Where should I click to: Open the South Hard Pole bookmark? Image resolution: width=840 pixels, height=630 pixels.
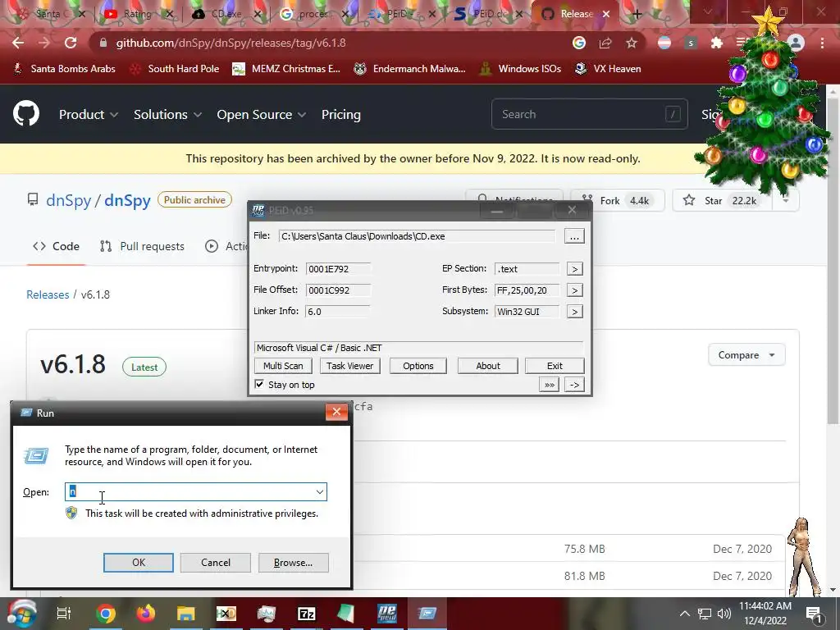coord(175,69)
